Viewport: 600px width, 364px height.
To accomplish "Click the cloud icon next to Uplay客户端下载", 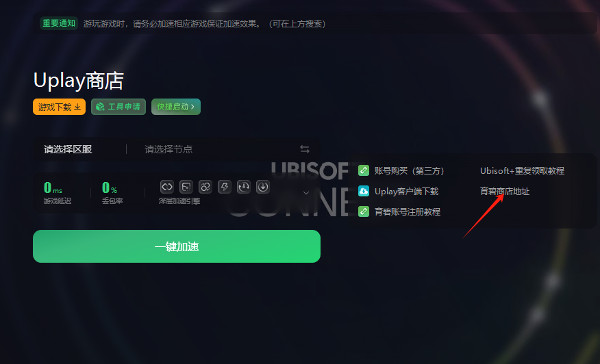I will 364,191.
